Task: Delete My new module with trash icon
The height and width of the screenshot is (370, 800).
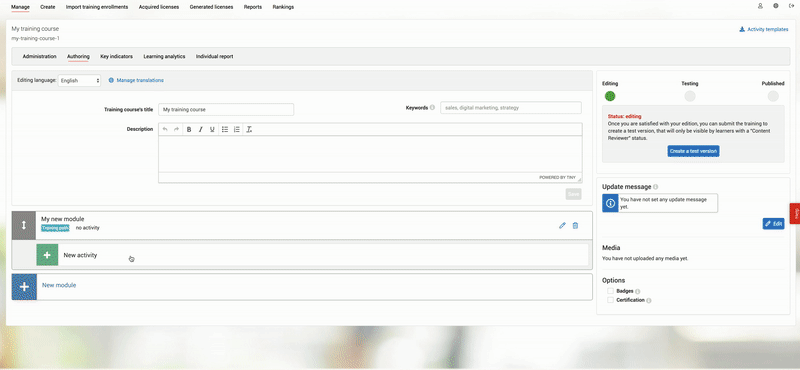Action: (x=576, y=225)
